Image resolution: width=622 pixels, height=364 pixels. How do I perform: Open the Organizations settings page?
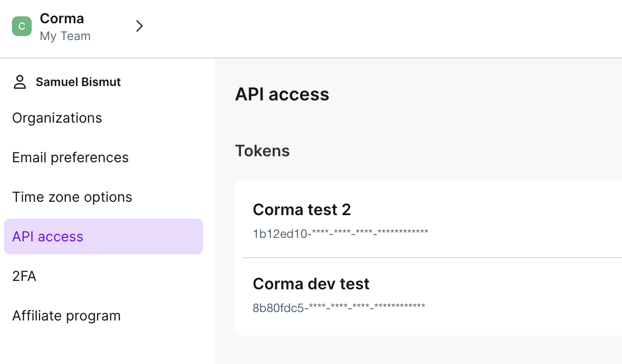click(x=57, y=118)
